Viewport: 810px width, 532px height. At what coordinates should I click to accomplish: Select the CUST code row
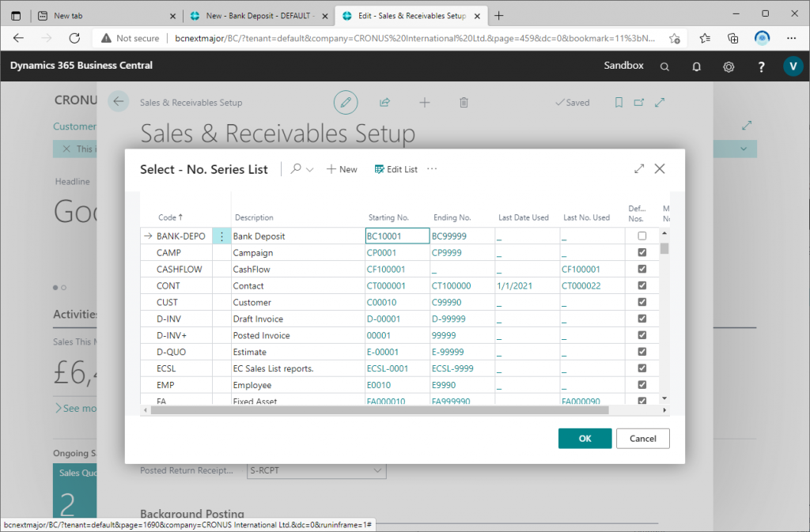[167, 302]
